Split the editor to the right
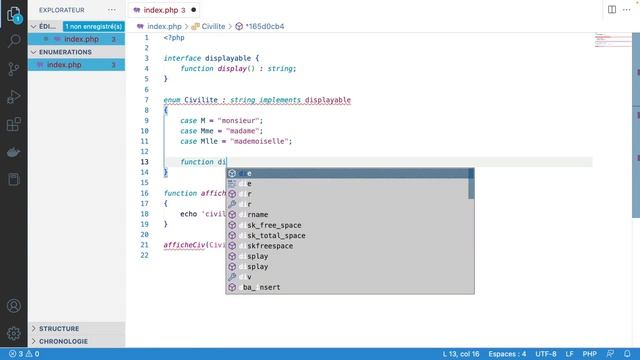This screenshot has height=360, width=640. [x=611, y=10]
